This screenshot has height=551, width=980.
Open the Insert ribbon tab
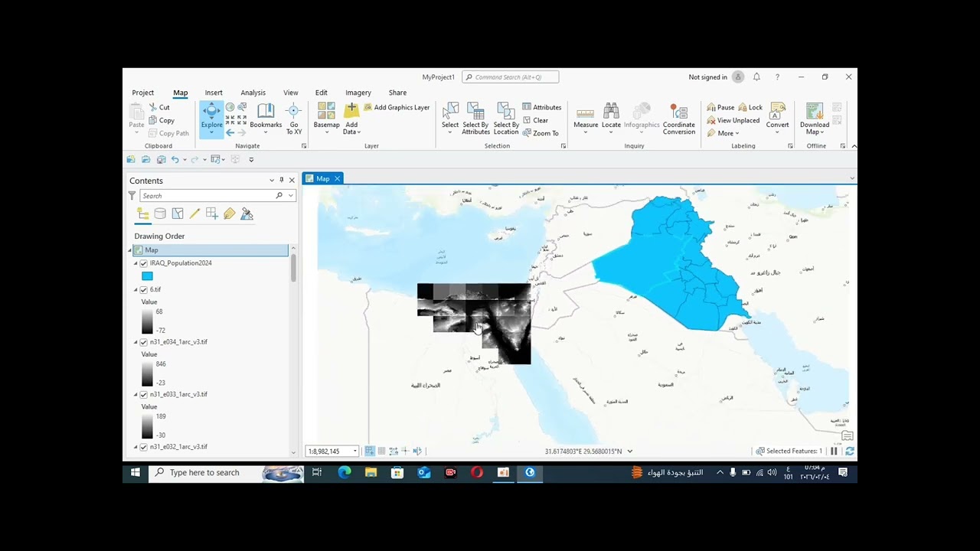214,93
